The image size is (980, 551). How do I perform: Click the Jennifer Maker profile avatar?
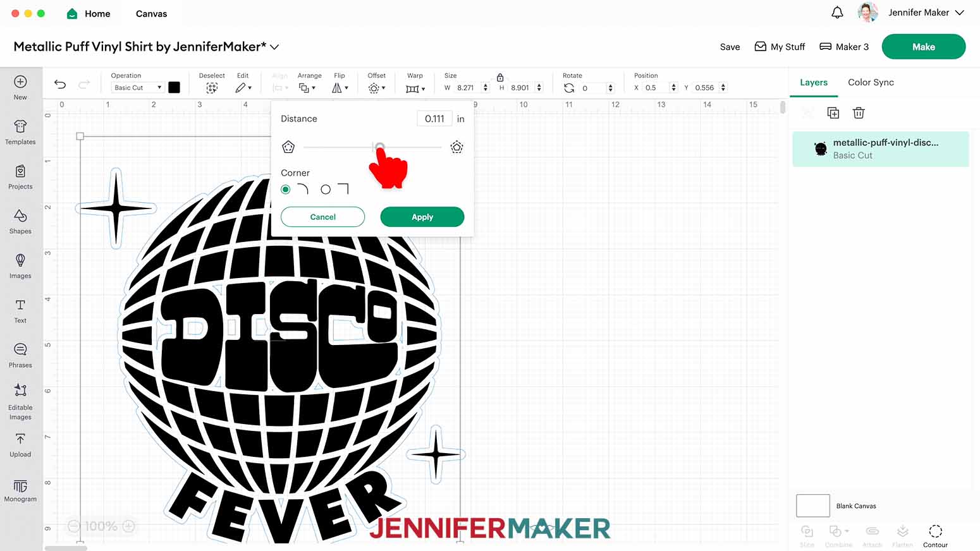[867, 12]
